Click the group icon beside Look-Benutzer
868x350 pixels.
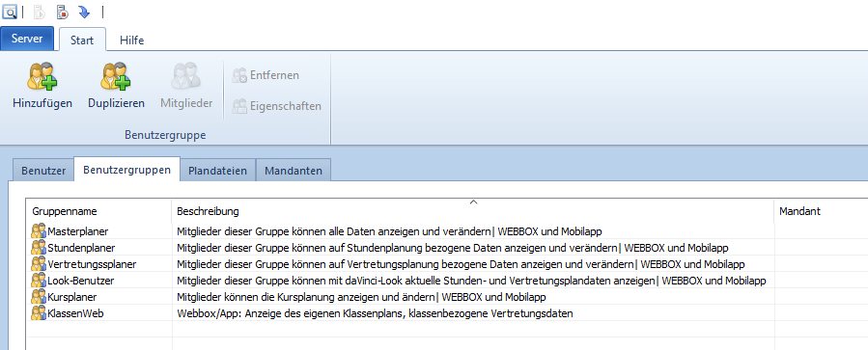tap(39, 281)
